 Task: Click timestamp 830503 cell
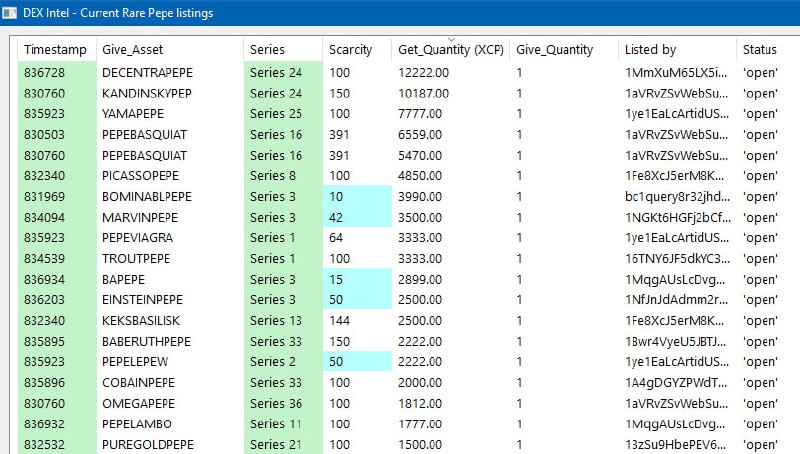click(x=57, y=135)
